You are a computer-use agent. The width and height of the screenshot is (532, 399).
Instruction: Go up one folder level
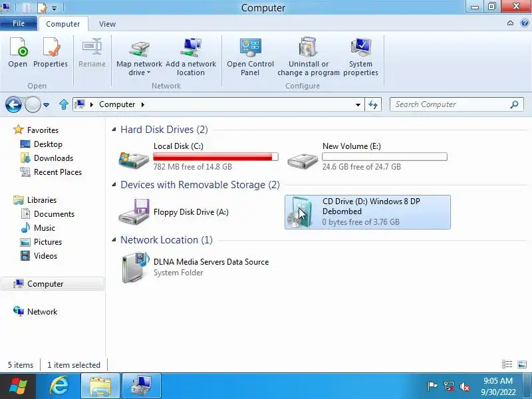click(63, 104)
